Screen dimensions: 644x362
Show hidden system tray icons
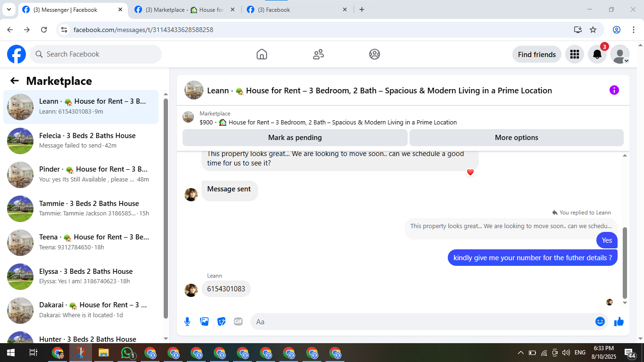click(x=521, y=353)
